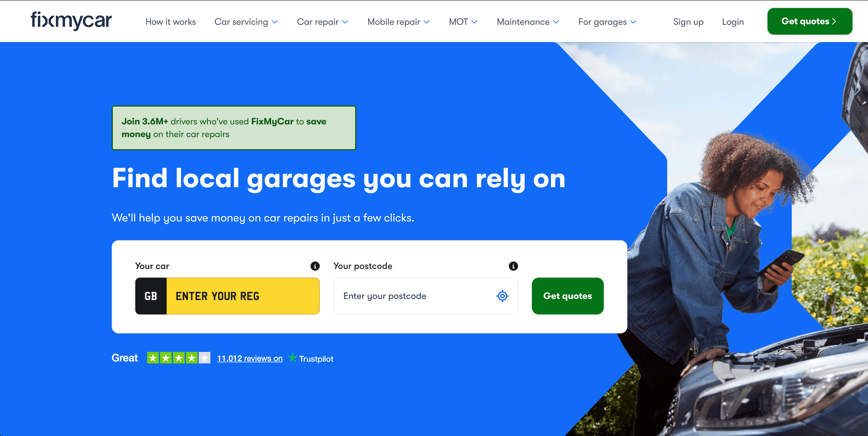Viewport: 868px width, 436px height.
Task: Select How it works in the navigation
Action: [x=170, y=22]
